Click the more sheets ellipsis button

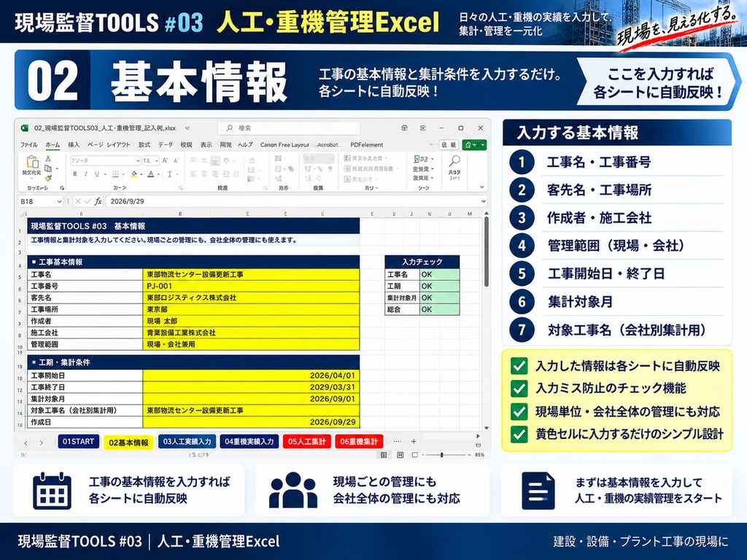(398, 441)
